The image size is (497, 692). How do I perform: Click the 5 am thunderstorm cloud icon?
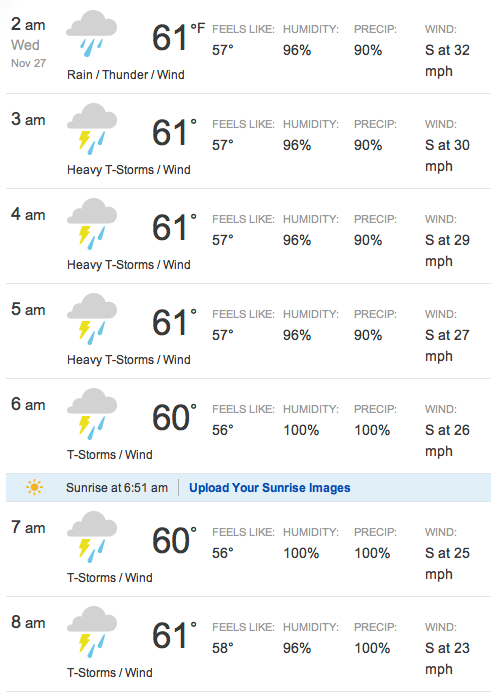click(92, 319)
